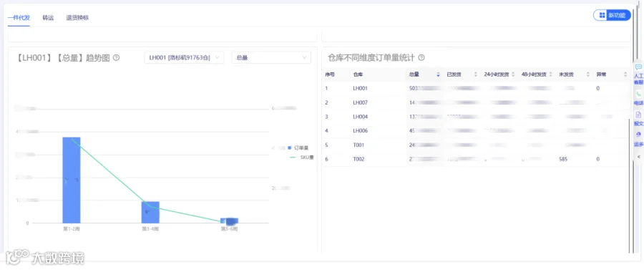This screenshot has width=644, height=270.
Task: Select T002 warehouse row cell
Action: click(358, 159)
